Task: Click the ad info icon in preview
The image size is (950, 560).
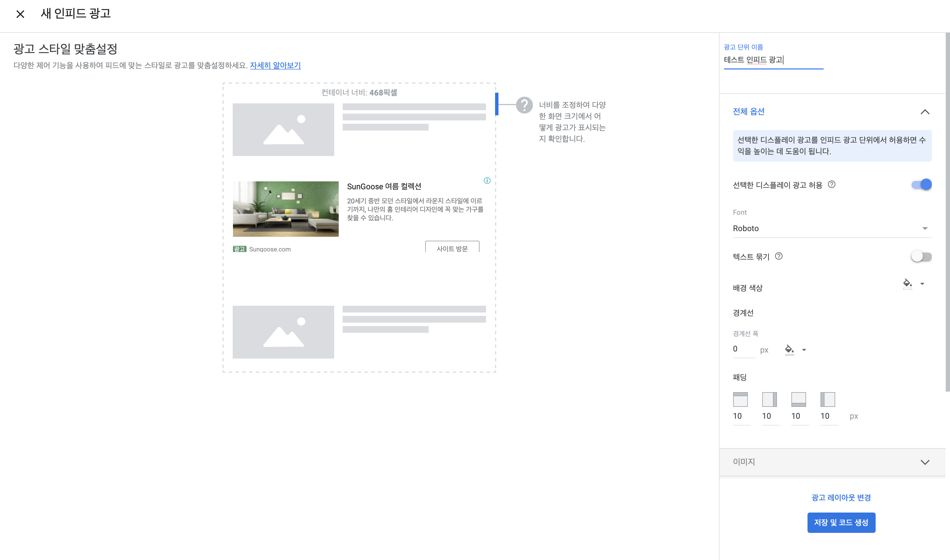Action: pyautogui.click(x=487, y=181)
